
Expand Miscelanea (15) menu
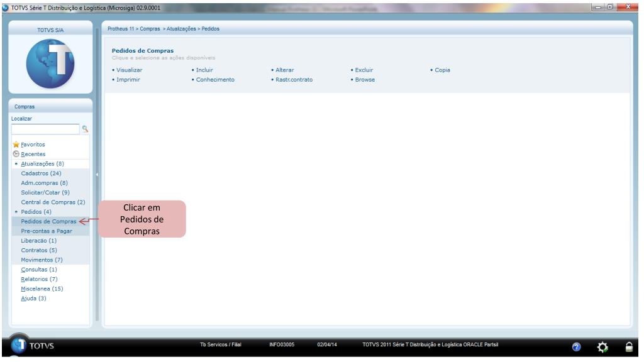point(42,289)
